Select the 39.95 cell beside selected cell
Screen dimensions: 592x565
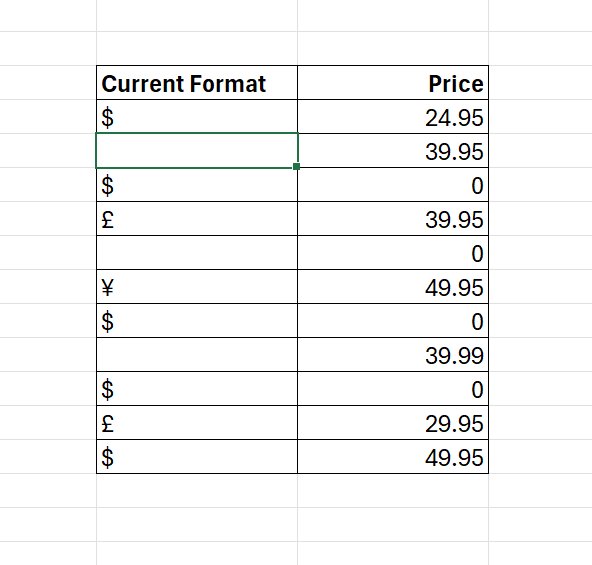click(x=393, y=151)
